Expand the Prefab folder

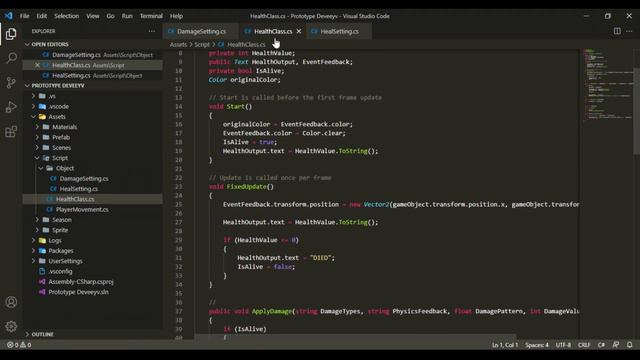[x=61, y=137]
